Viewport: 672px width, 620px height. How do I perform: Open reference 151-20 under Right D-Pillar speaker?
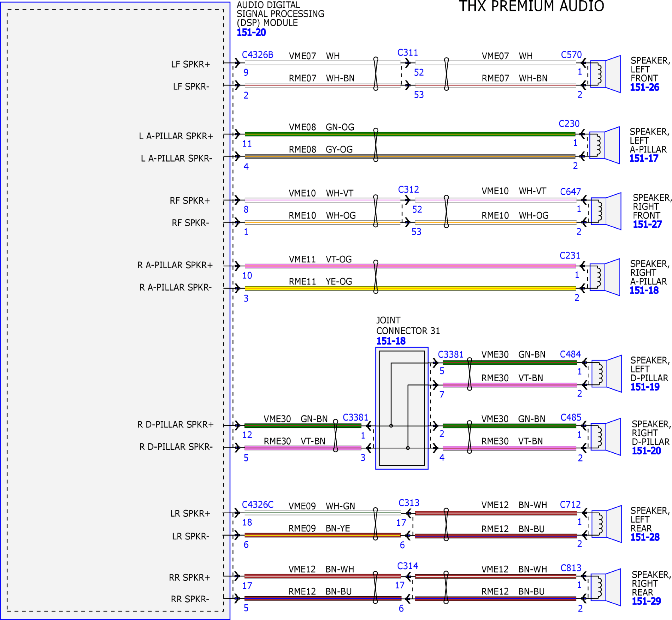click(x=646, y=451)
